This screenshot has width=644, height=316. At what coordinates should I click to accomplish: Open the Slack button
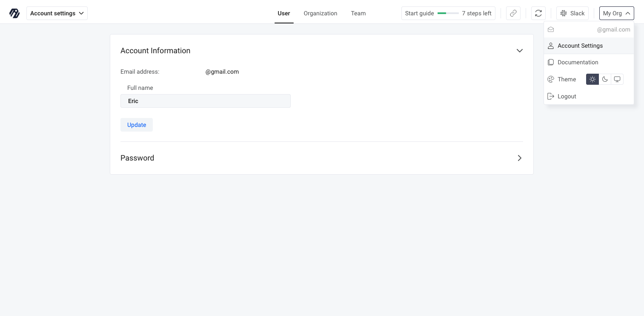[x=572, y=13]
